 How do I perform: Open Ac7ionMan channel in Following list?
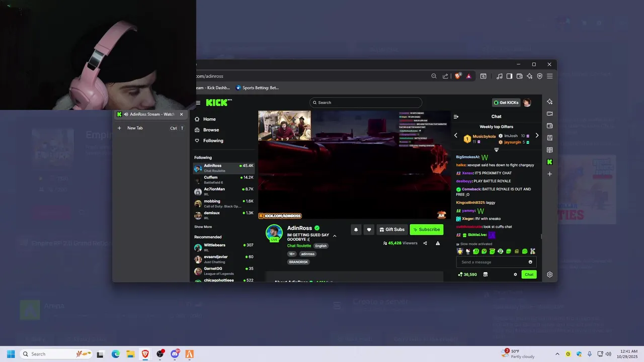(x=224, y=192)
